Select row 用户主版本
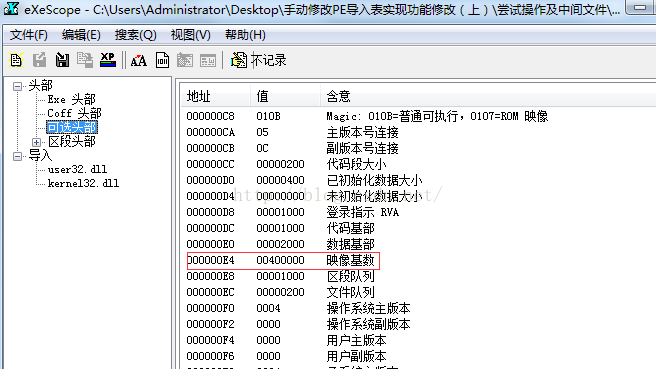Screen dimensions: 656x369 [x=418, y=340]
